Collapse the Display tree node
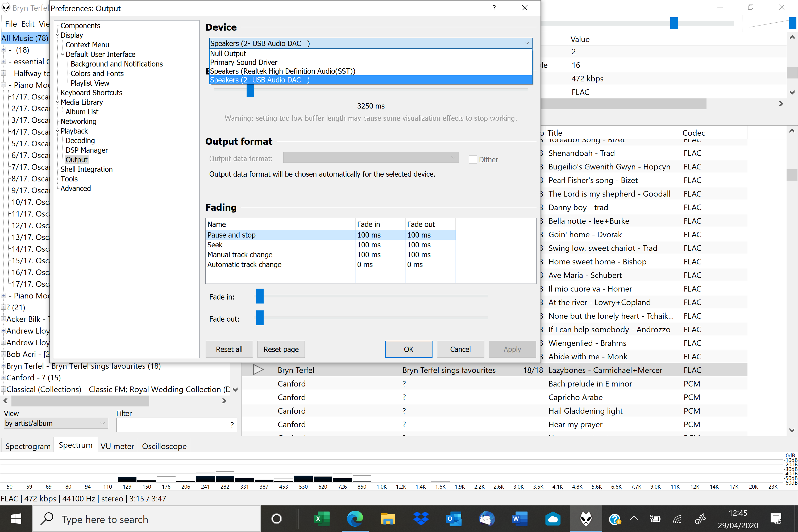Image resolution: width=798 pixels, height=532 pixels. tap(57, 35)
